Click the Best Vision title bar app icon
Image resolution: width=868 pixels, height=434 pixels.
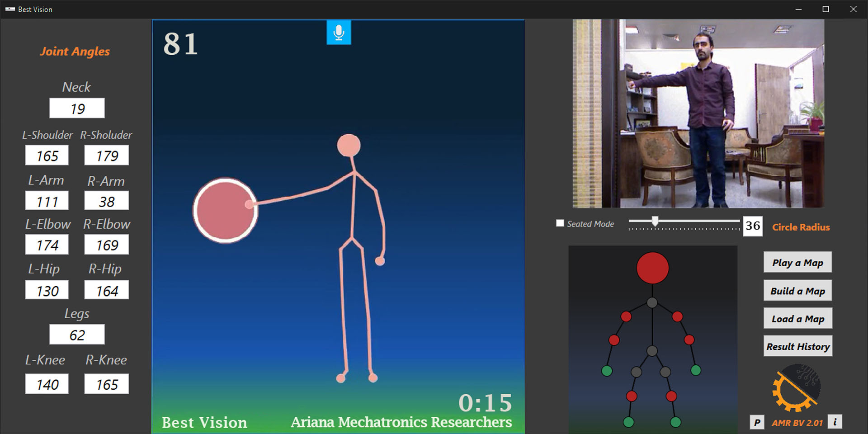pos(10,9)
